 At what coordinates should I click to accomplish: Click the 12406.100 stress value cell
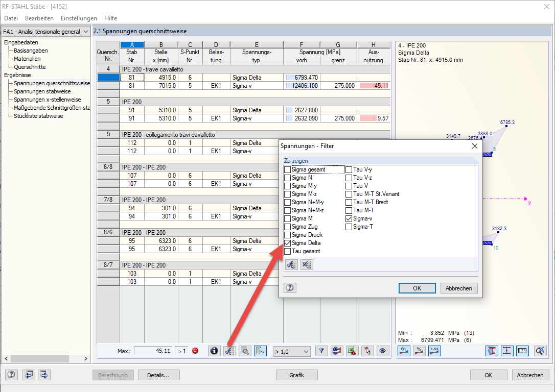coord(302,86)
